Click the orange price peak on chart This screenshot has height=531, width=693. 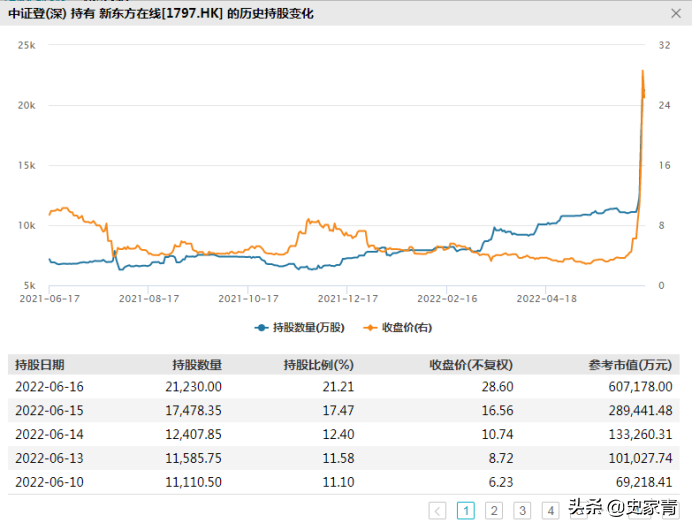coord(643,71)
